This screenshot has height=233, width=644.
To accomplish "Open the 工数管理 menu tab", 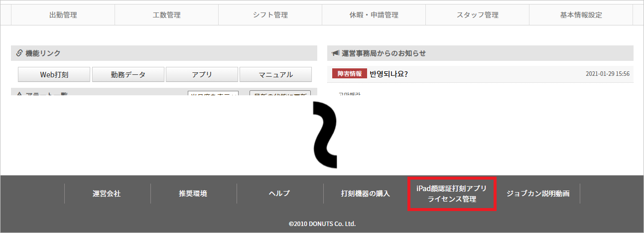I will 166,15.
